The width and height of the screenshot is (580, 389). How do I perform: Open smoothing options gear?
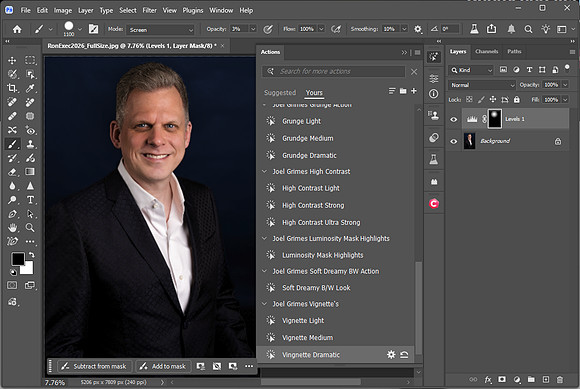click(x=418, y=29)
